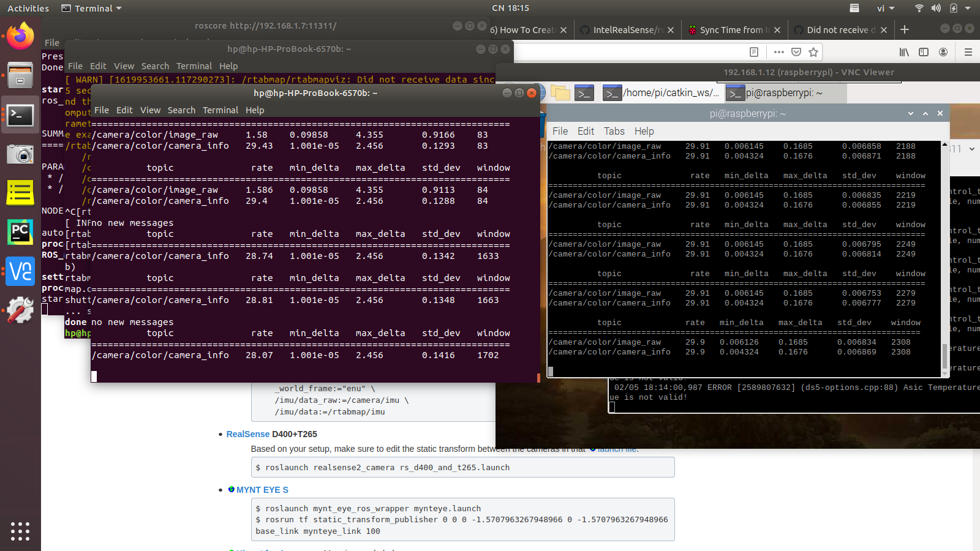The height and width of the screenshot is (551, 980).
Task: Follow the MYNT EYE S link
Action: [262, 490]
